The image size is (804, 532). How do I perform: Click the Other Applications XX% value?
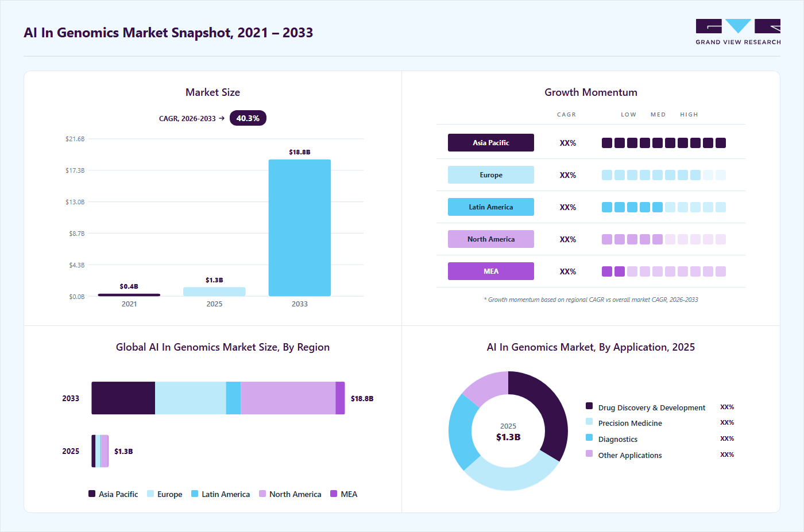(x=727, y=455)
